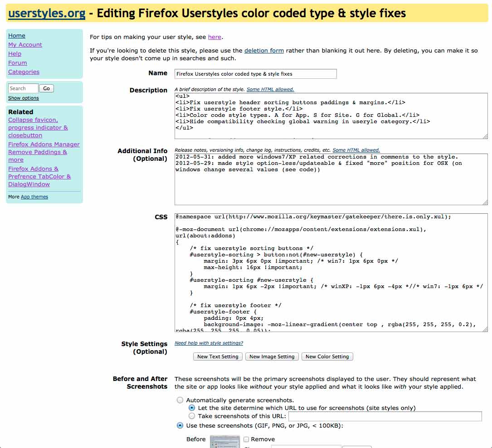This screenshot has height=448, width=492.
Task: Click New Image Setting button
Action: tap(272, 357)
